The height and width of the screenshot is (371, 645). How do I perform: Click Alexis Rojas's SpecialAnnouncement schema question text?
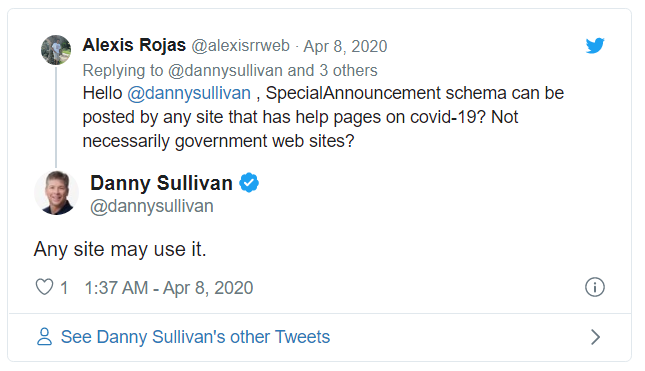(323, 117)
